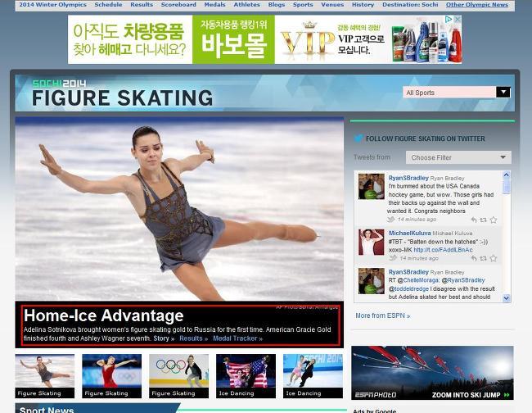
Task: Select the first Figure Skating thumbnail with gray dress
Action: click(x=44, y=376)
